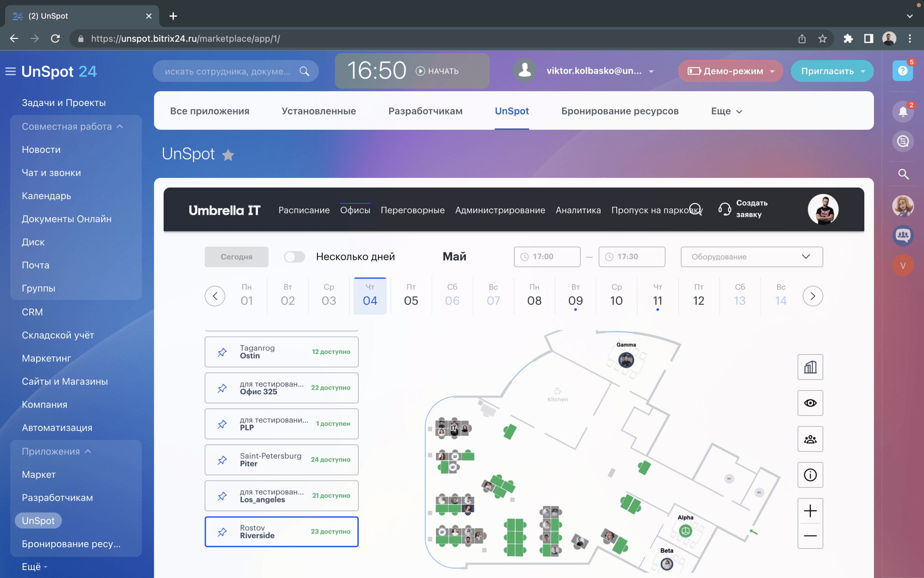Zoom in the office map with plus
Viewport: 924px width, 578px height.
pos(810,511)
